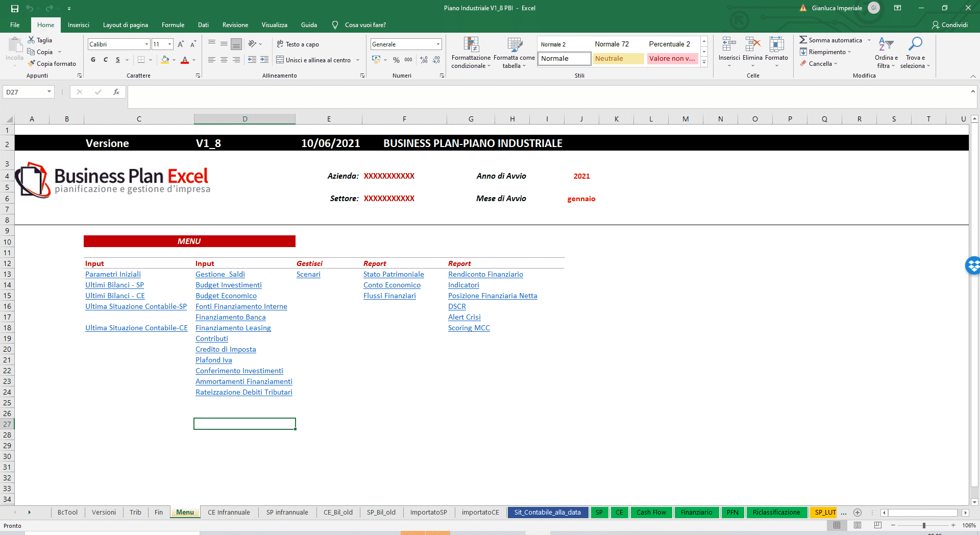Expand the number format Generale dropdown
Screen dimensions: 980x535
[438, 44]
